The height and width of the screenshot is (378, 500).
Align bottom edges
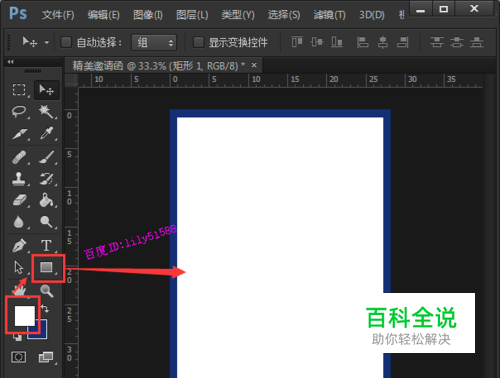tap(337, 42)
